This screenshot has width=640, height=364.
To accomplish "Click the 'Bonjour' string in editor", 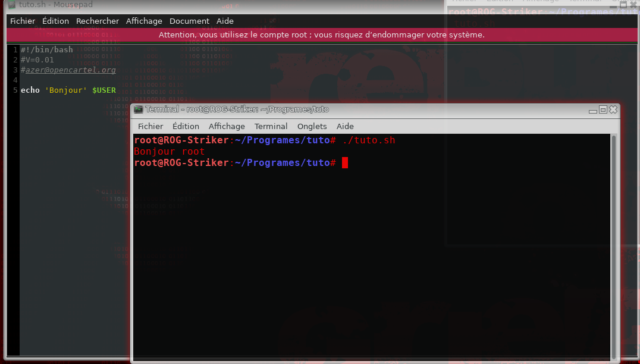I will 66,90.
